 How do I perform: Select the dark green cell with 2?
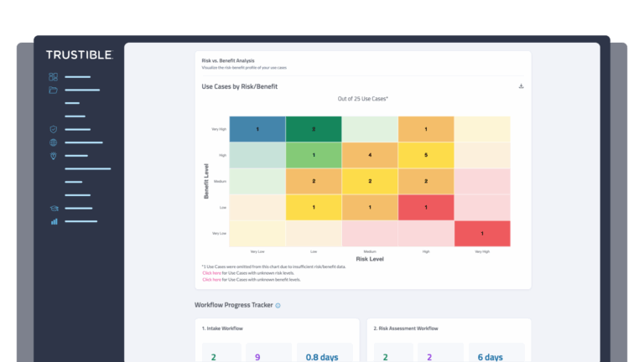(314, 129)
